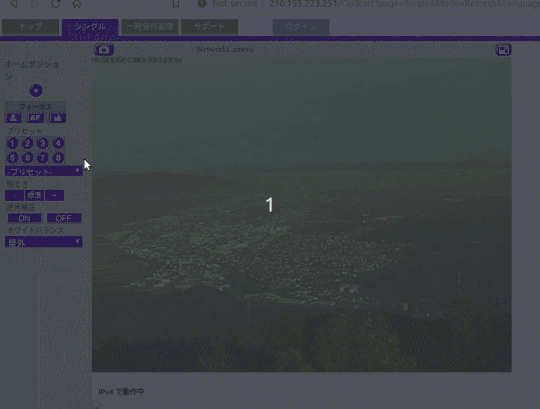Go to preset 2
Image resolution: width=540 pixels, height=409 pixels.
click(x=28, y=143)
